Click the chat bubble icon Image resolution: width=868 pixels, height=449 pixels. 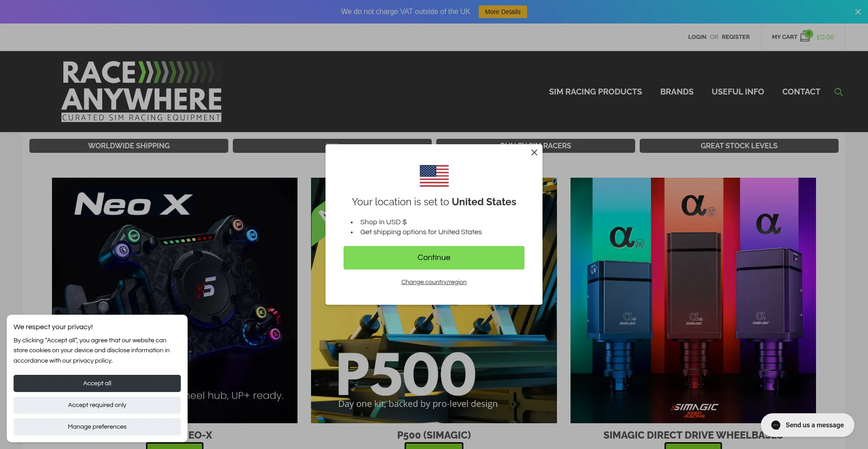coord(776,425)
